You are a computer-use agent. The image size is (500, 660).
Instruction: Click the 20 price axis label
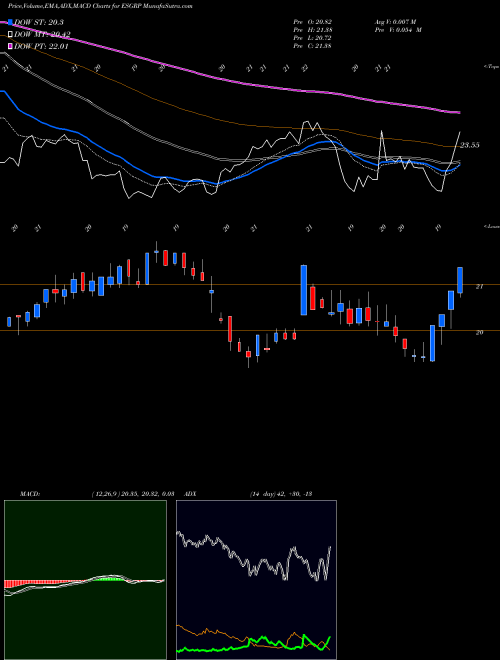coord(479,333)
